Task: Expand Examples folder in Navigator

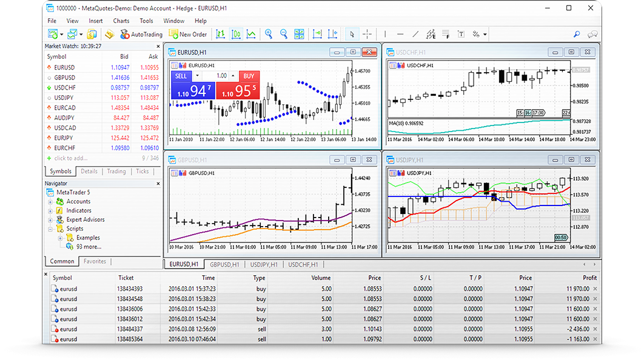Action: (x=61, y=238)
